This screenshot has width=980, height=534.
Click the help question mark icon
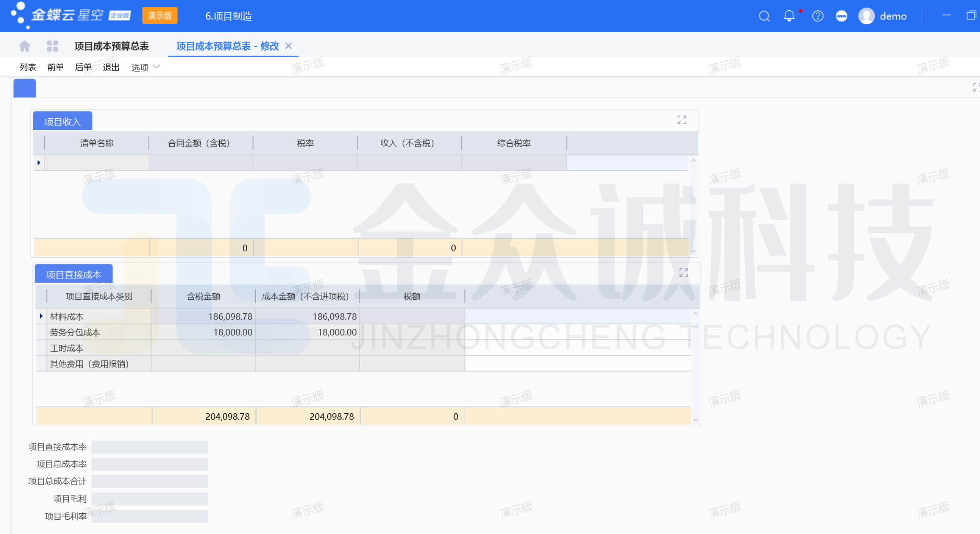pos(818,16)
